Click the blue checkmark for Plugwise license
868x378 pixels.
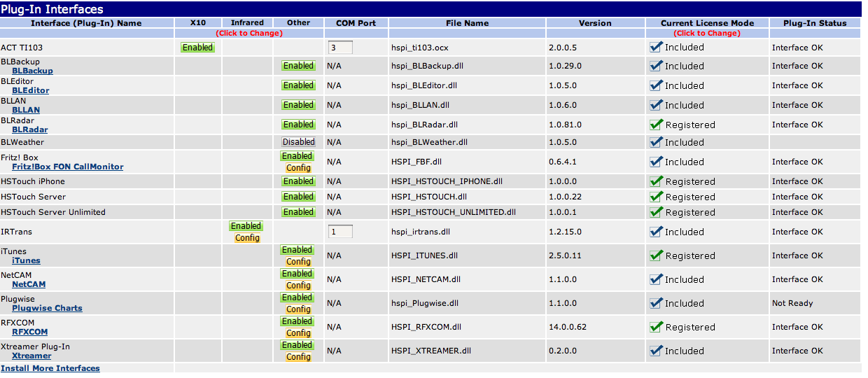click(656, 303)
